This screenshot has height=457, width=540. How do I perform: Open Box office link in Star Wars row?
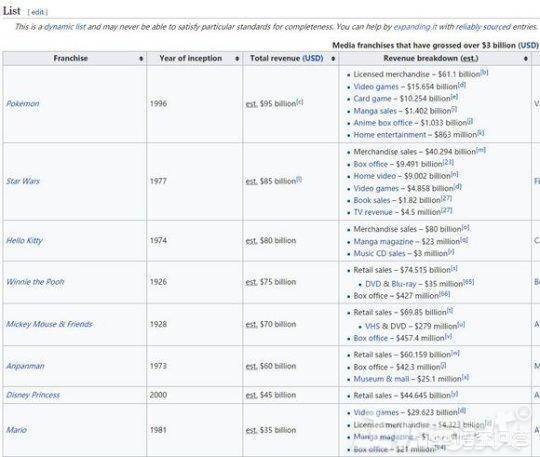[x=371, y=164]
